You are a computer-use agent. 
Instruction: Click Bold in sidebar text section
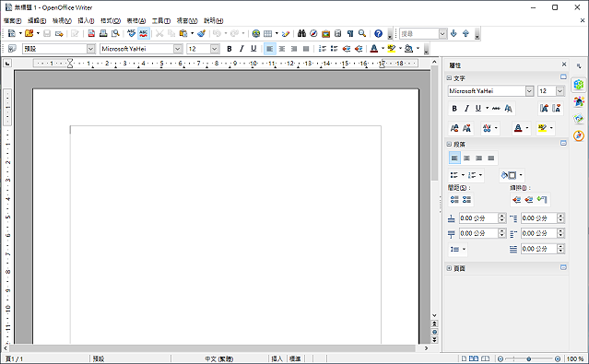point(454,108)
